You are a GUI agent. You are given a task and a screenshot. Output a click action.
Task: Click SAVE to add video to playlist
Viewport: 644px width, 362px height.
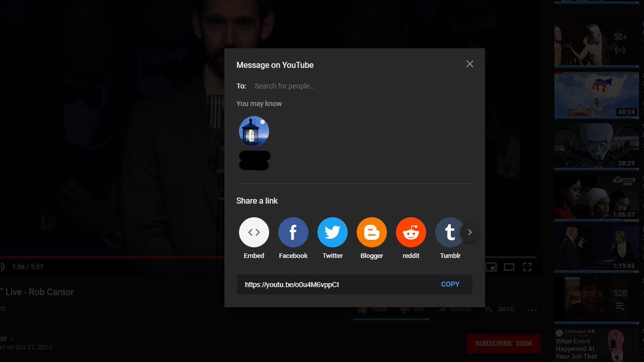[x=499, y=309]
